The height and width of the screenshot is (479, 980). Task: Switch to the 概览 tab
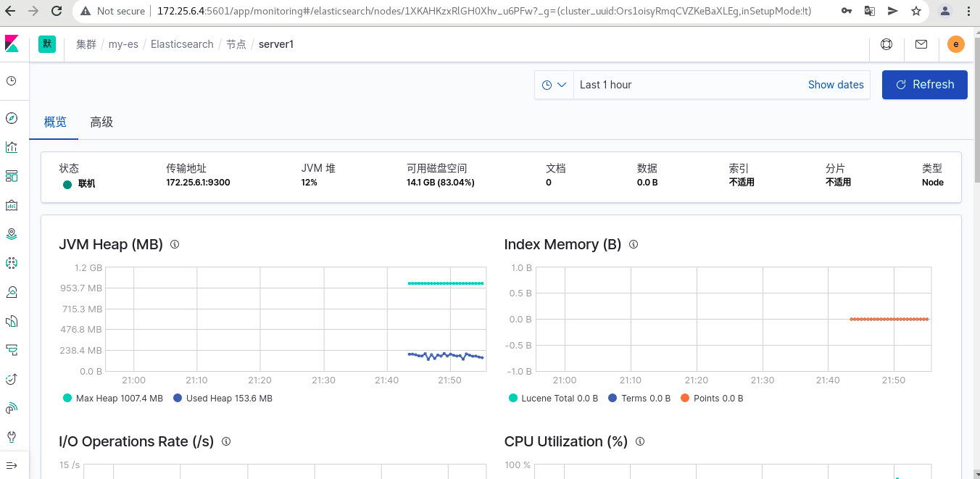pos(55,122)
